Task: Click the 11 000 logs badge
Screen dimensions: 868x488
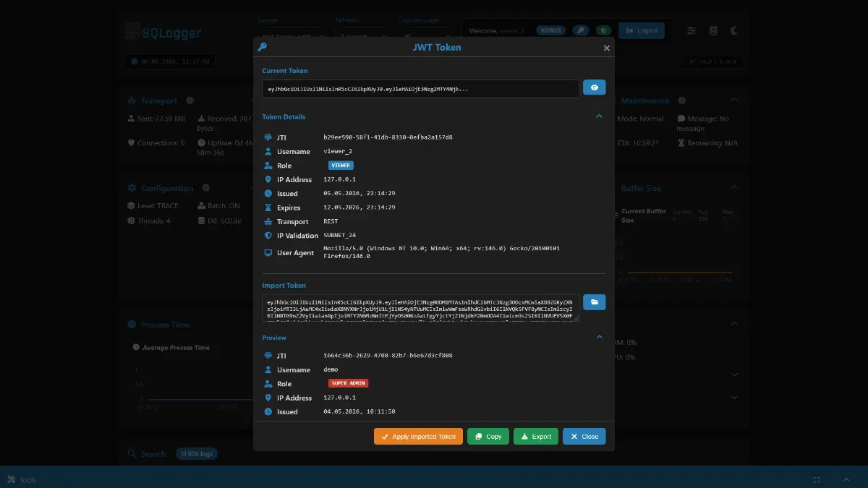Action: pos(196,454)
